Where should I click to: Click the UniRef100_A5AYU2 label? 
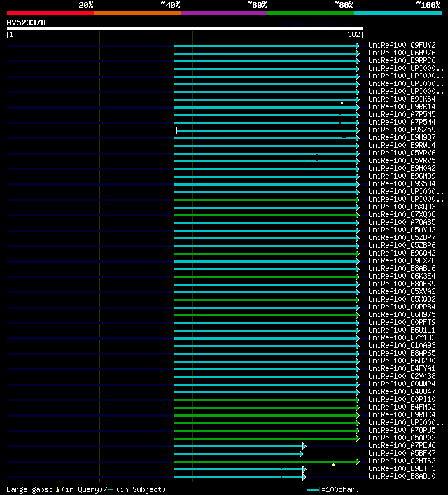(402, 230)
